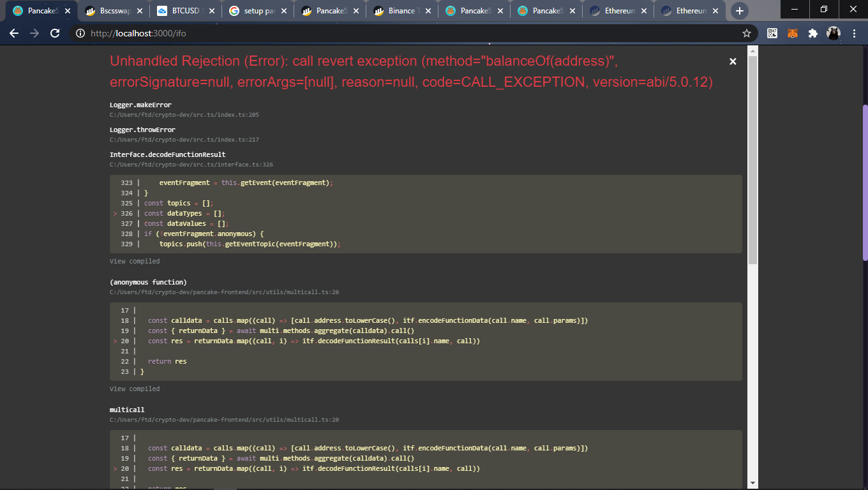Viewport: 868px width, 490px height.
Task: Open the interface.ts:326 file path
Action: 191,164
